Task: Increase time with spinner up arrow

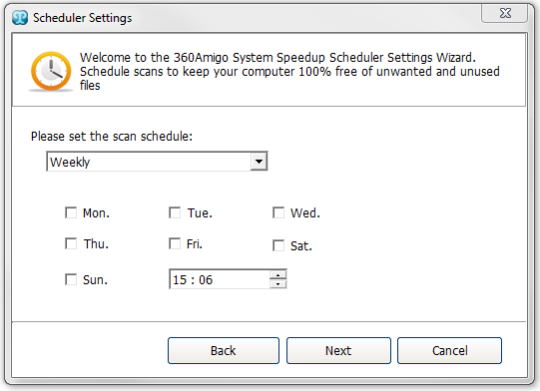Action: (278, 275)
